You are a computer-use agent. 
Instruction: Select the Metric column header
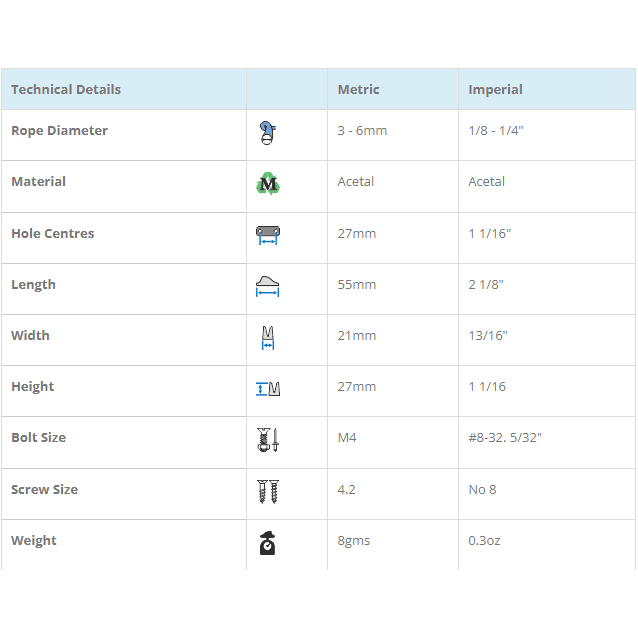[x=358, y=90]
